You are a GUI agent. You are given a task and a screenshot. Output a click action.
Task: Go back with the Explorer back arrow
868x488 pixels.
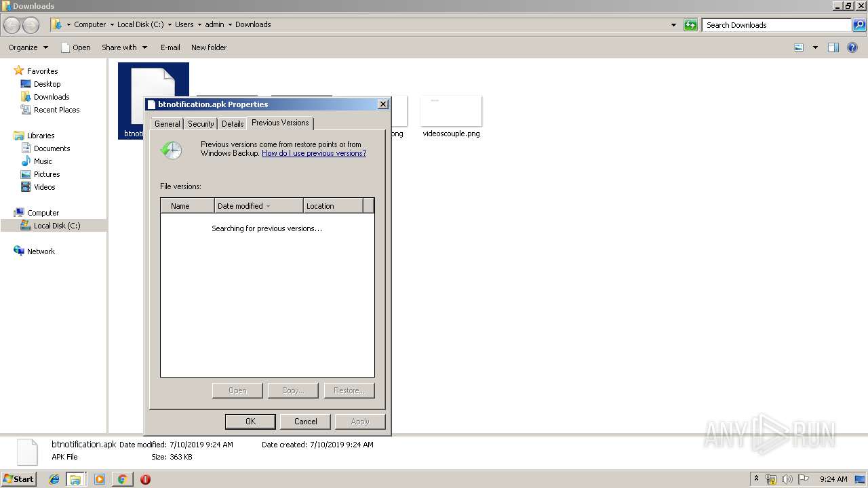point(12,25)
